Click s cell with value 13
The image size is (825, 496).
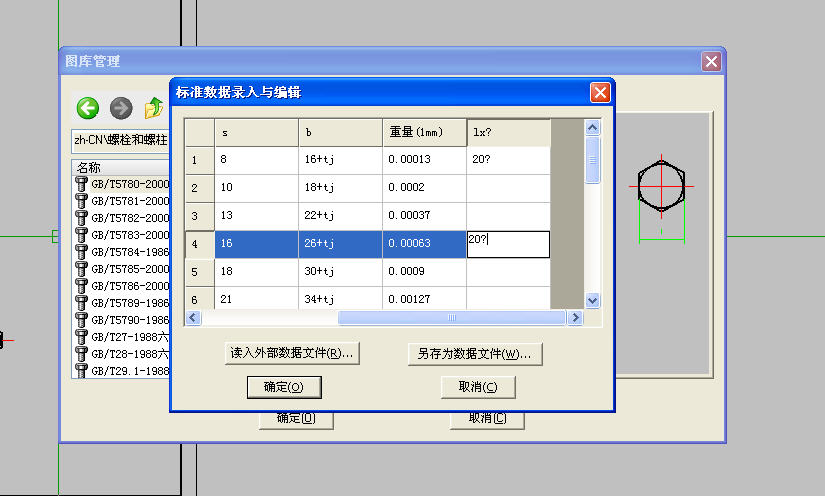256,216
